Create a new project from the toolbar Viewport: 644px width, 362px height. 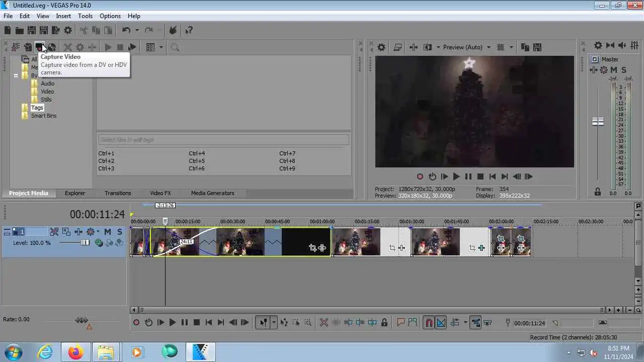click(8, 31)
